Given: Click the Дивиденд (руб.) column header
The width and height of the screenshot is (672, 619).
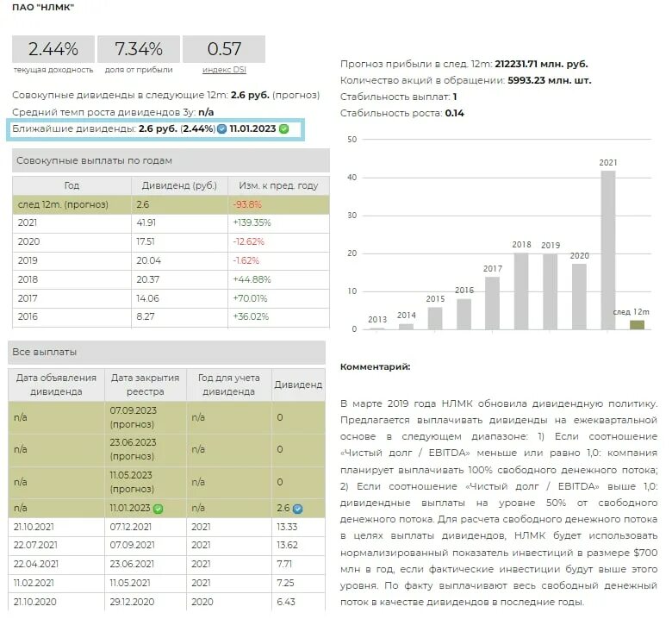Looking at the screenshot, I should click(179, 185).
